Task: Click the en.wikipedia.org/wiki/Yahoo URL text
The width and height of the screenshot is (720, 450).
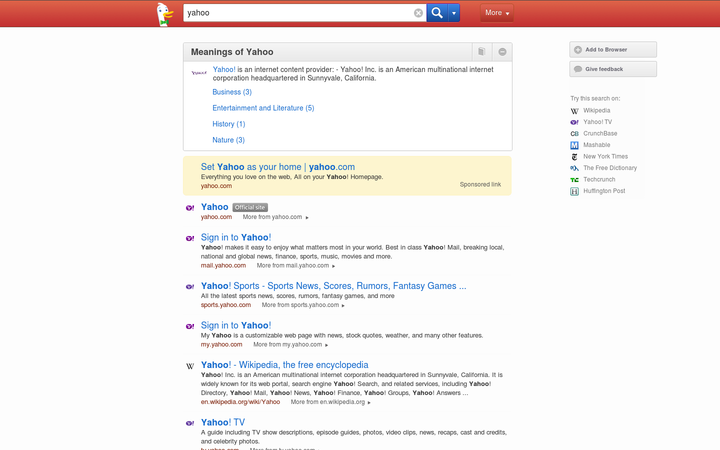Action: [x=240, y=402]
